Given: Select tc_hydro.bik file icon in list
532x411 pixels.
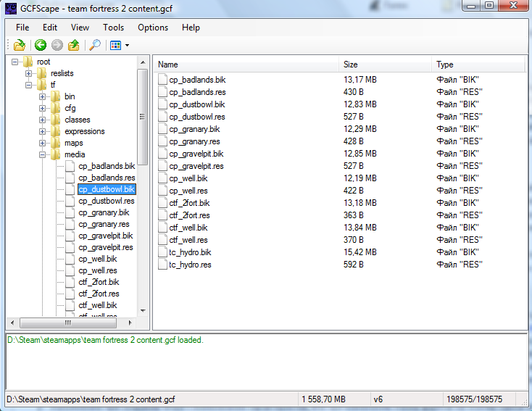Looking at the screenshot, I should (x=163, y=252).
